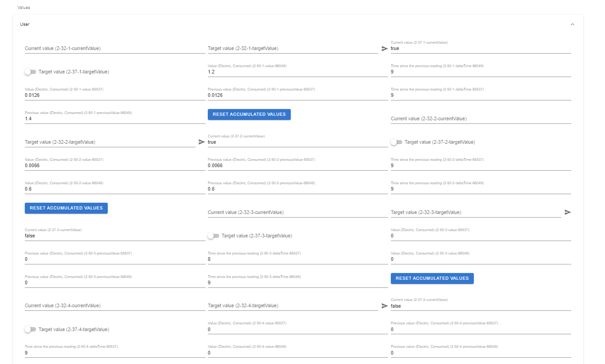Select the Current value 2-37-3 field showing false
Screen dimensions: 605x364
tap(113, 236)
